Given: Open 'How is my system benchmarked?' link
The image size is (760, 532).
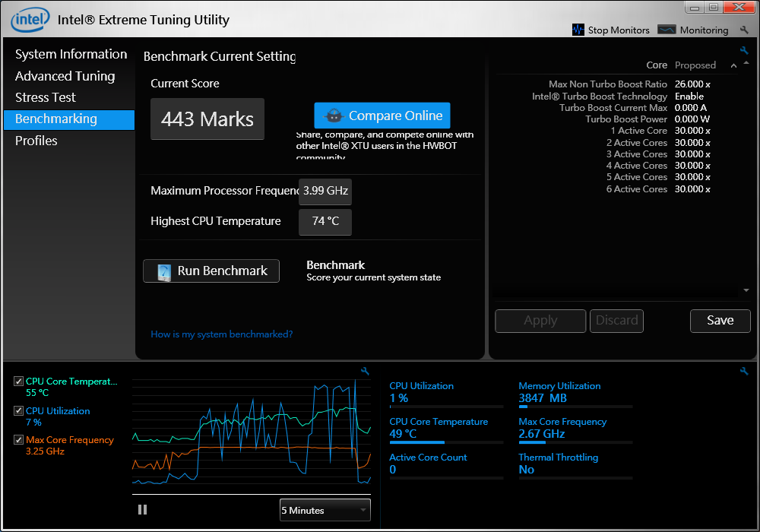Looking at the screenshot, I should (x=221, y=334).
